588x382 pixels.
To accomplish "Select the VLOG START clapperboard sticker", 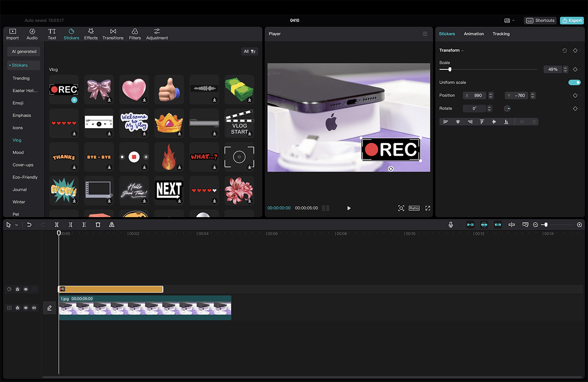I will coord(239,123).
